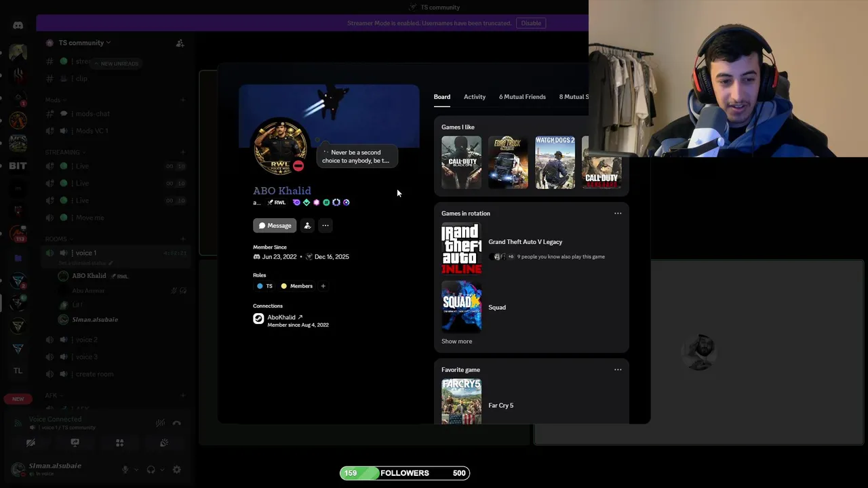This screenshot has width=868, height=488.
Task: Click the Members role chip
Action: [x=297, y=286]
